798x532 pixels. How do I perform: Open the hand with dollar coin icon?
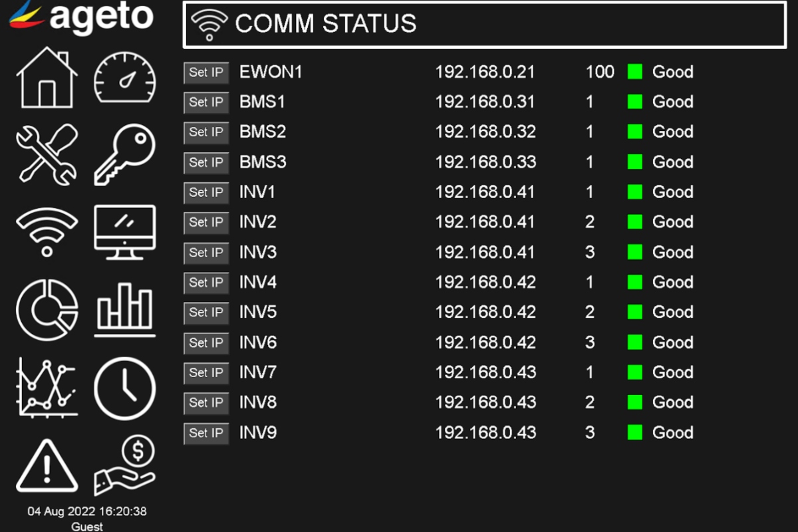124,465
